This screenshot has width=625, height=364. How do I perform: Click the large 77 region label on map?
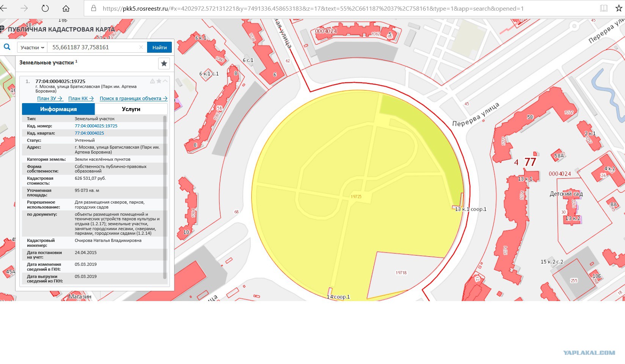[530, 162]
